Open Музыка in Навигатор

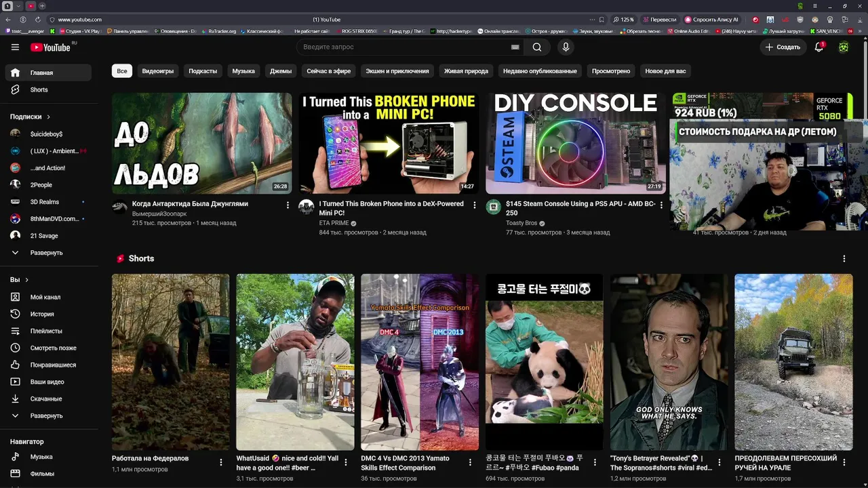click(49, 457)
